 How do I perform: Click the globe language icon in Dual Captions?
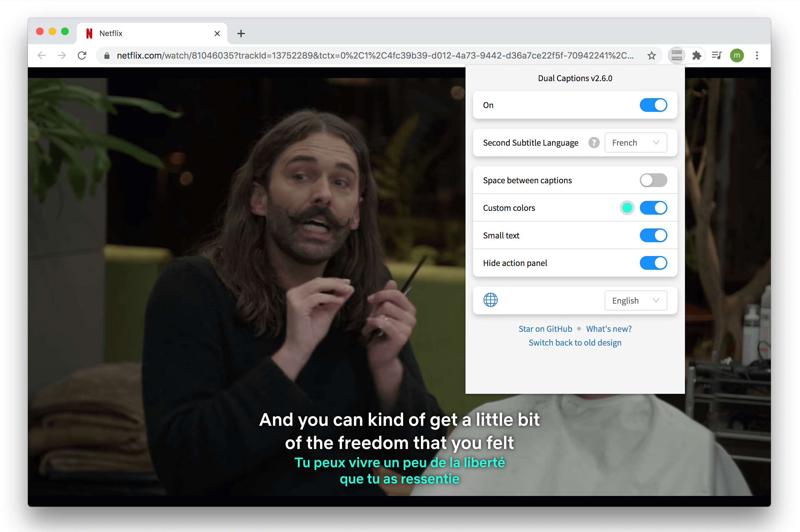[490, 300]
